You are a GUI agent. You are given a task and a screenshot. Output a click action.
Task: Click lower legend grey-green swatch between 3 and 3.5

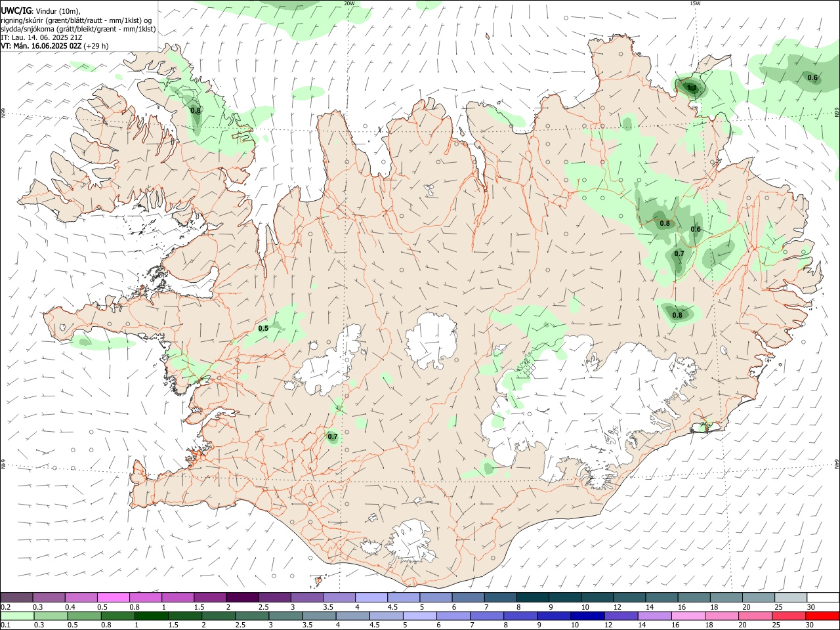[285, 616]
